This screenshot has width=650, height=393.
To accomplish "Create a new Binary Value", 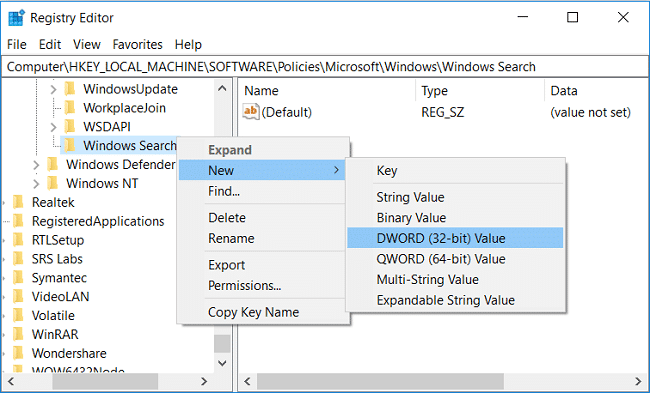I will coord(455,218).
